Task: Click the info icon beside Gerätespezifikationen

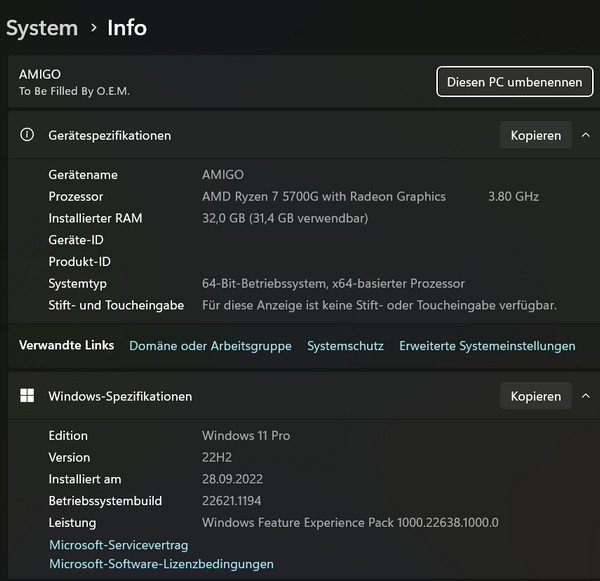Action: [x=27, y=135]
